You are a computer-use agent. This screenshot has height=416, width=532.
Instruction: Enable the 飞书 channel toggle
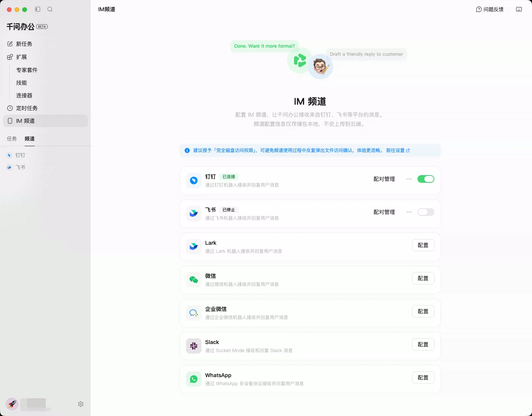tap(426, 212)
